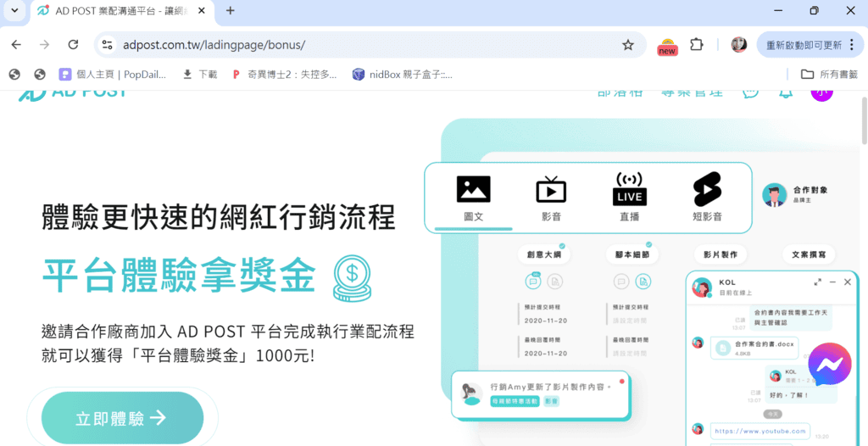This screenshot has height=446, width=868.
Task: Open the 奇異博士2：失控多... bookmark
Action: click(285, 75)
